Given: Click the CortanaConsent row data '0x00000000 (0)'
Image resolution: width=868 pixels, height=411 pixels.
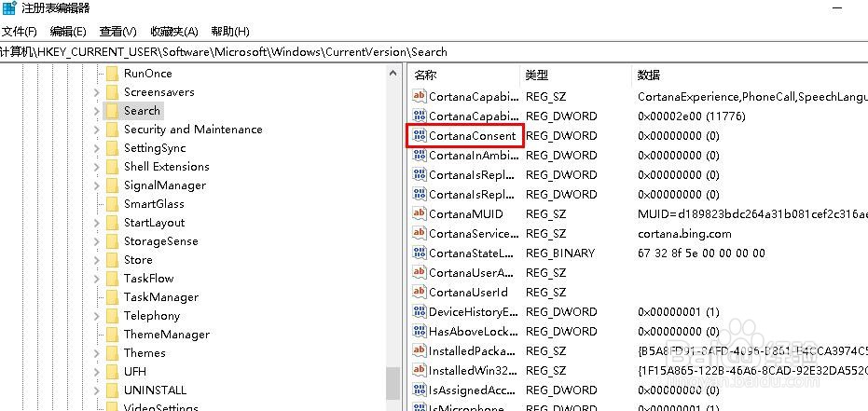Looking at the screenshot, I should pos(679,135).
